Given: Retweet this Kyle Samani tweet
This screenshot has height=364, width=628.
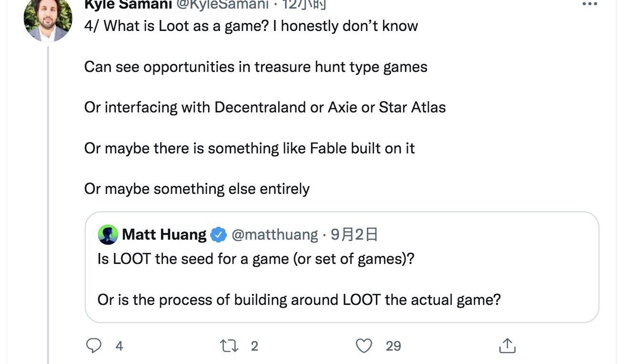Looking at the screenshot, I should (229, 346).
